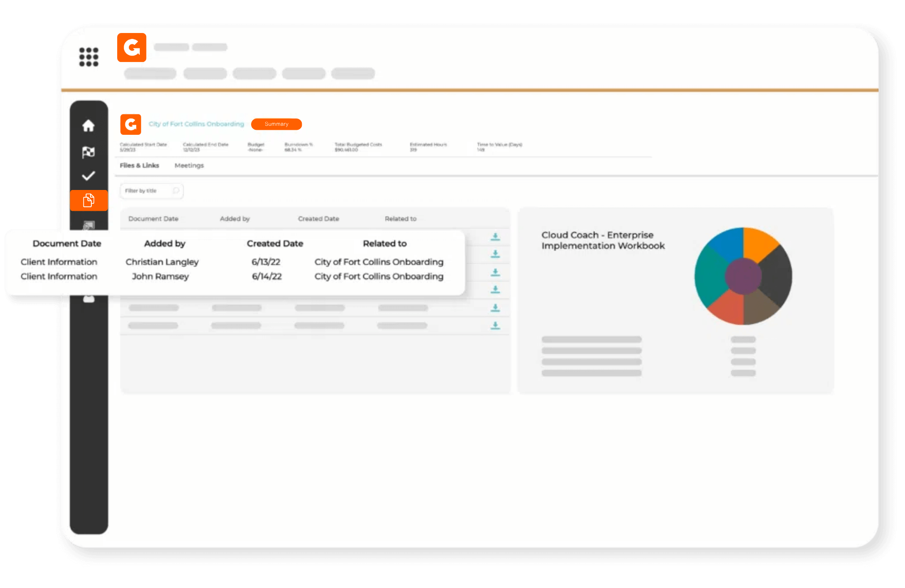Click the dark gray segment of the pie chart
Screen dimensions: 905x588
pos(777,277)
